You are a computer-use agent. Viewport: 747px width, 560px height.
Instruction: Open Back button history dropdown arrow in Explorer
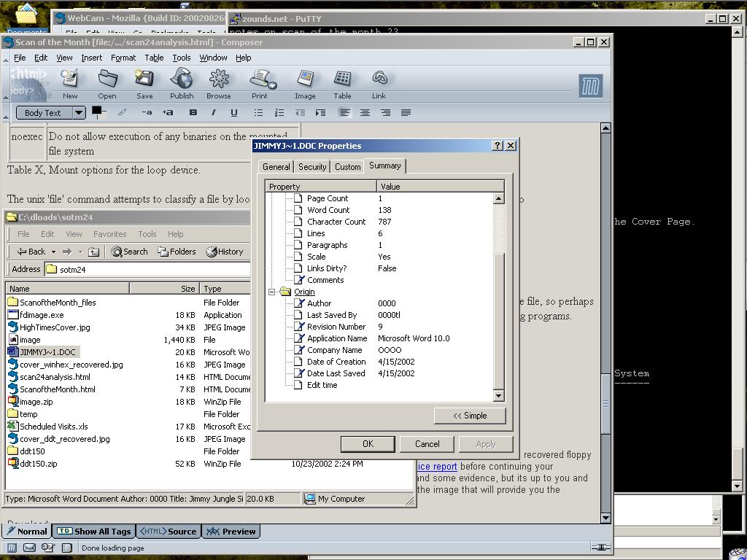point(53,252)
